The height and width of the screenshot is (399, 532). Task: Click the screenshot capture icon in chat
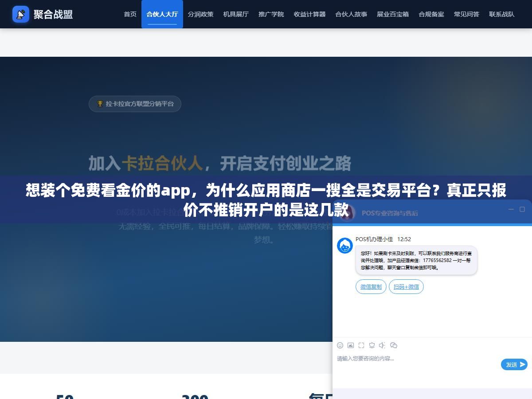pos(361,345)
